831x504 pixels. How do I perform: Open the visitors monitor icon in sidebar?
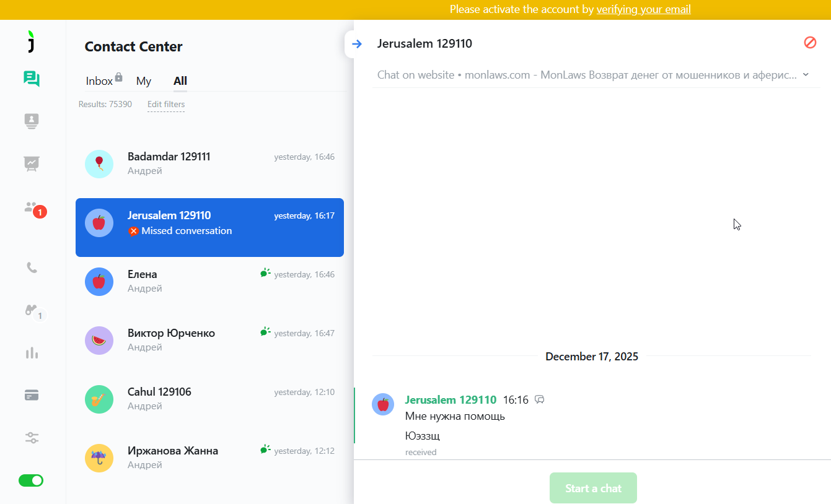click(32, 121)
